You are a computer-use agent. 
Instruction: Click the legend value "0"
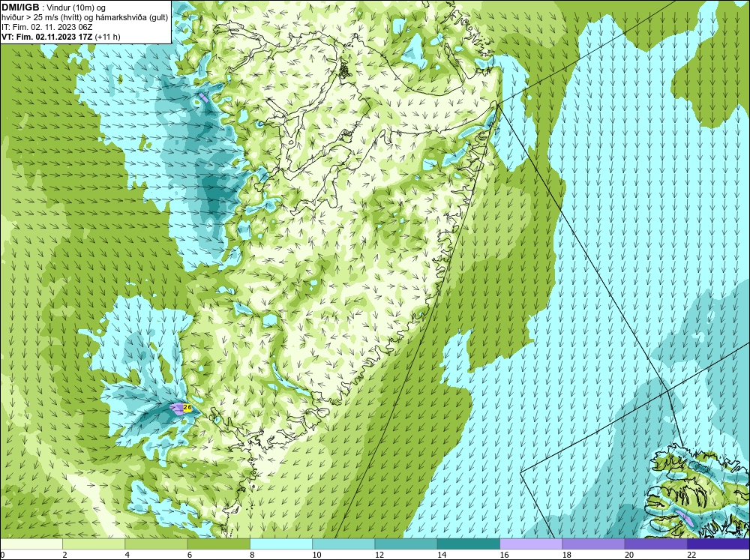(2, 555)
